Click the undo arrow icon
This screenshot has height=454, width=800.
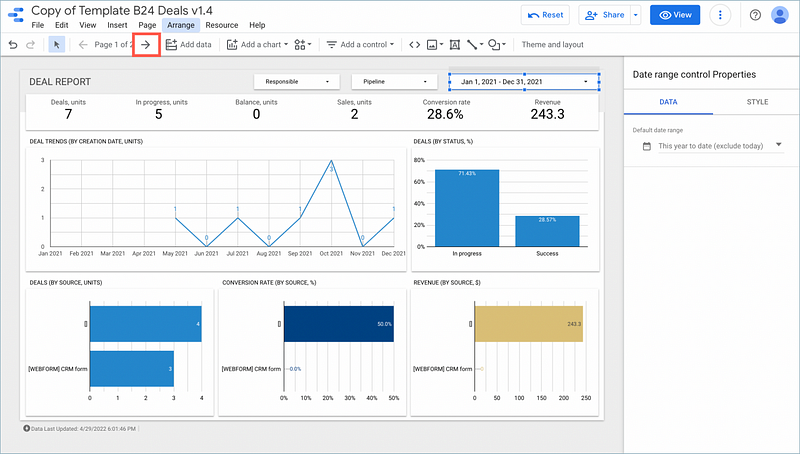click(13, 45)
